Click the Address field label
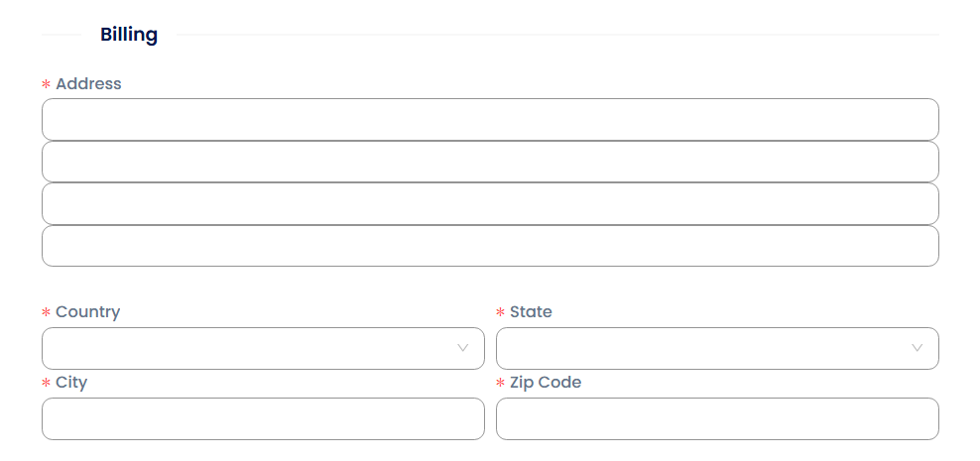 [88, 84]
